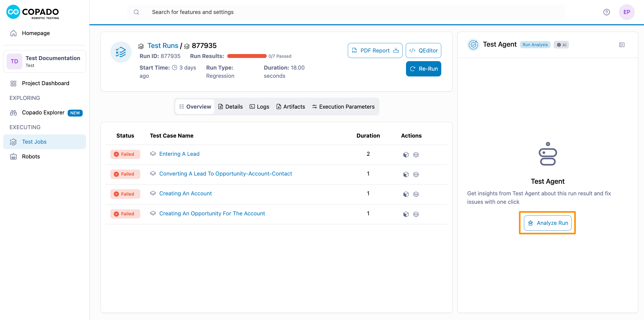
Task: Click the Analyze Run button
Action: (x=547, y=223)
